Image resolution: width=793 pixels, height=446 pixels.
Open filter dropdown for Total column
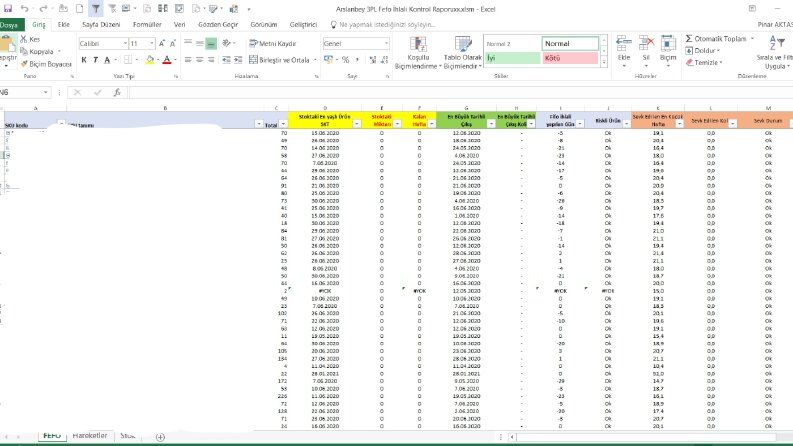(x=283, y=124)
